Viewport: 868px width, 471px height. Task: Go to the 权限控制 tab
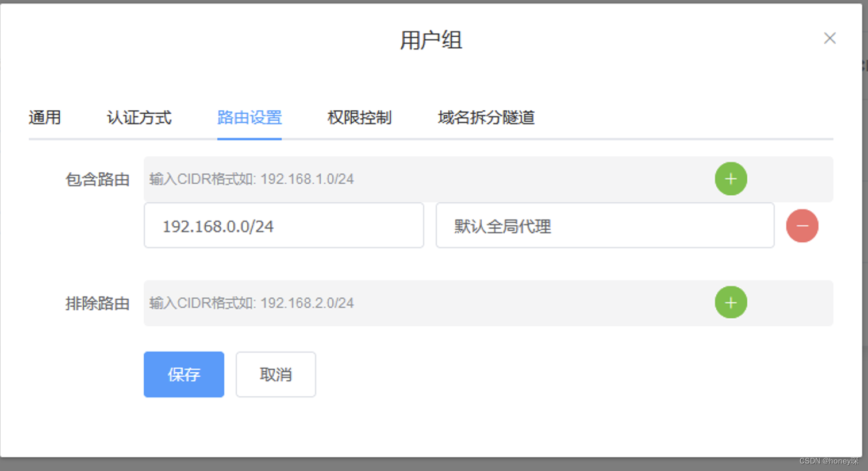359,118
